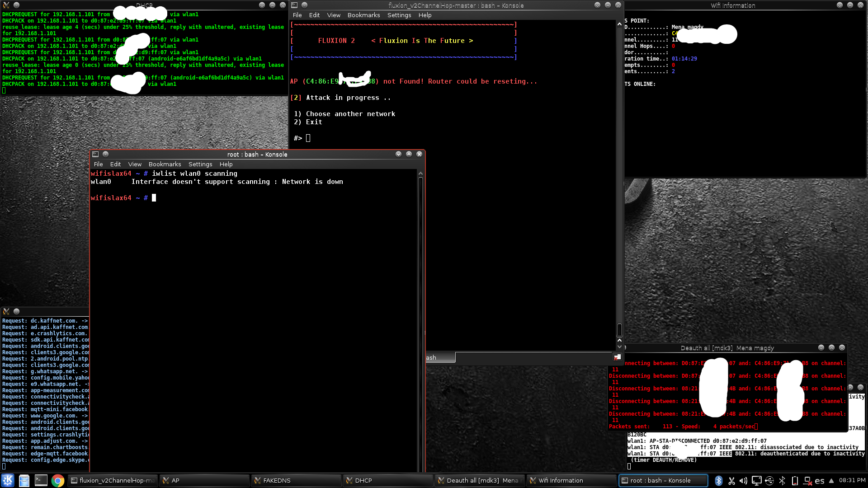Click the blue Bluetooth tray icon
Screen dimensions: 868x488
[x=719, y=481]
